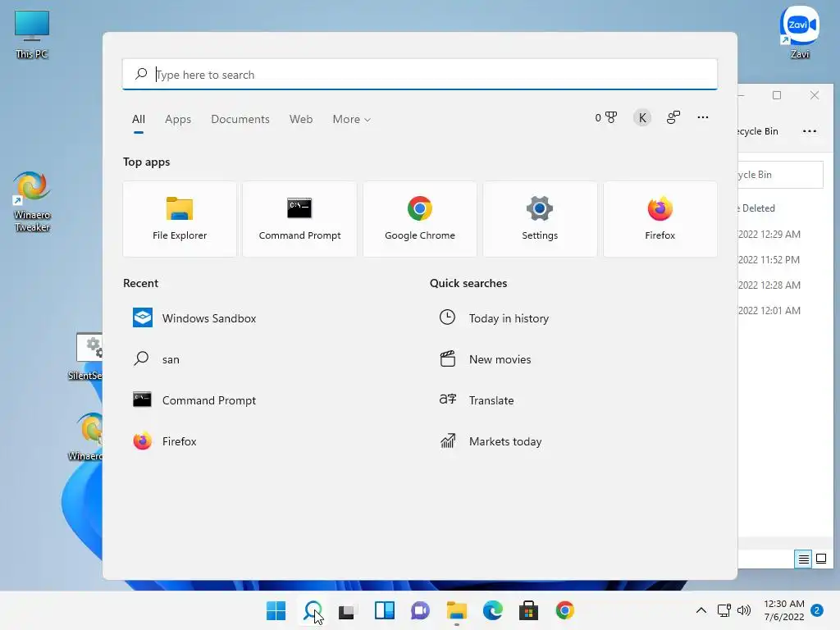
Task: Open the Windows Start button
Action: tap(276, 610)
